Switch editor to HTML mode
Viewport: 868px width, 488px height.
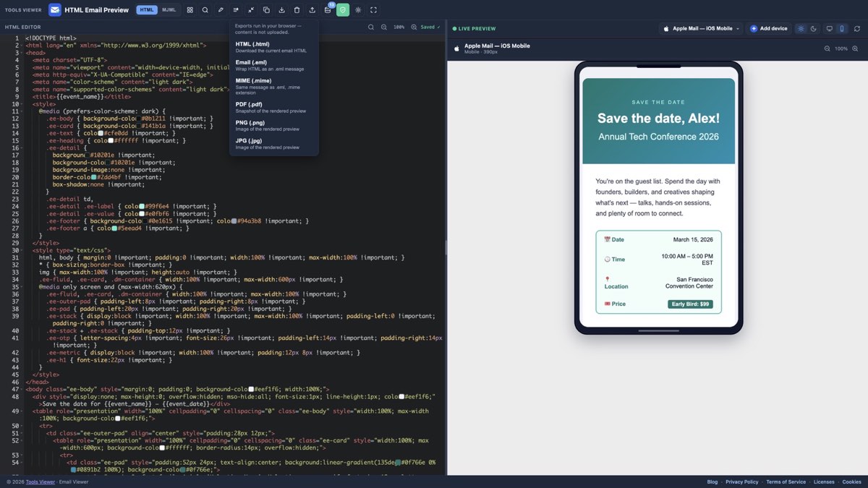pyautogui.click(x=147, y=10)
